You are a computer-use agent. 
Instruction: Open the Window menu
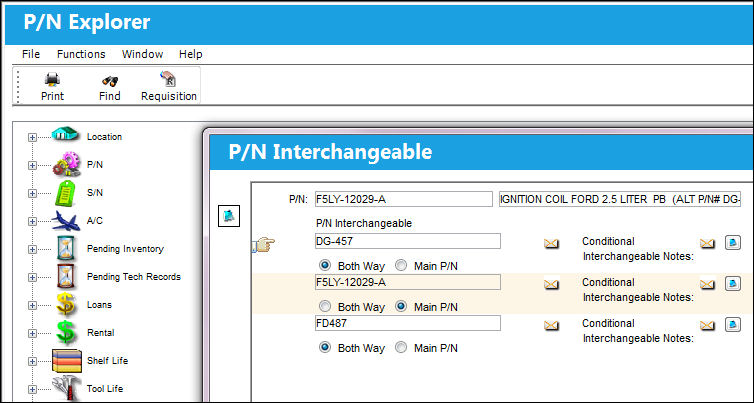click(x=142, y=54)
